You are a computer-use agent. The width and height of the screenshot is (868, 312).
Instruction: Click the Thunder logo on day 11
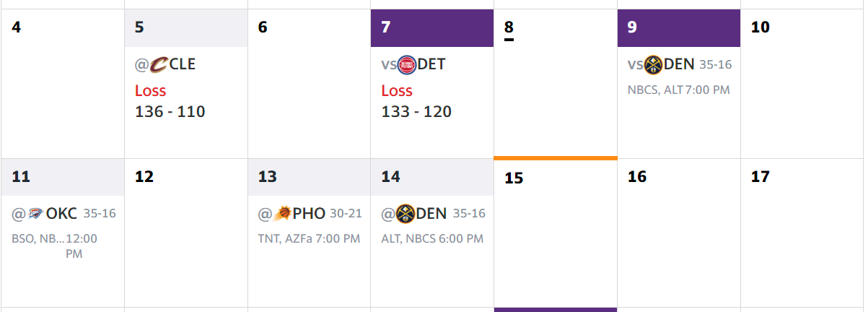36,214
